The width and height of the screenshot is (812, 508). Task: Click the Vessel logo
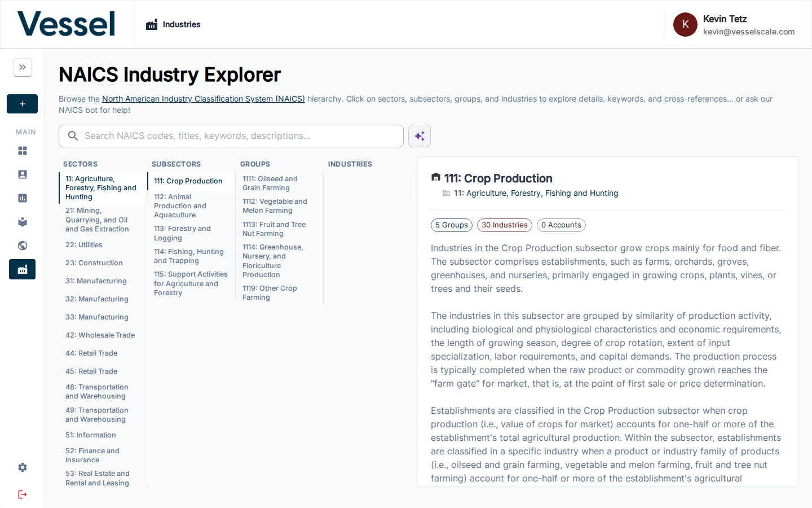tap(67, 24)
